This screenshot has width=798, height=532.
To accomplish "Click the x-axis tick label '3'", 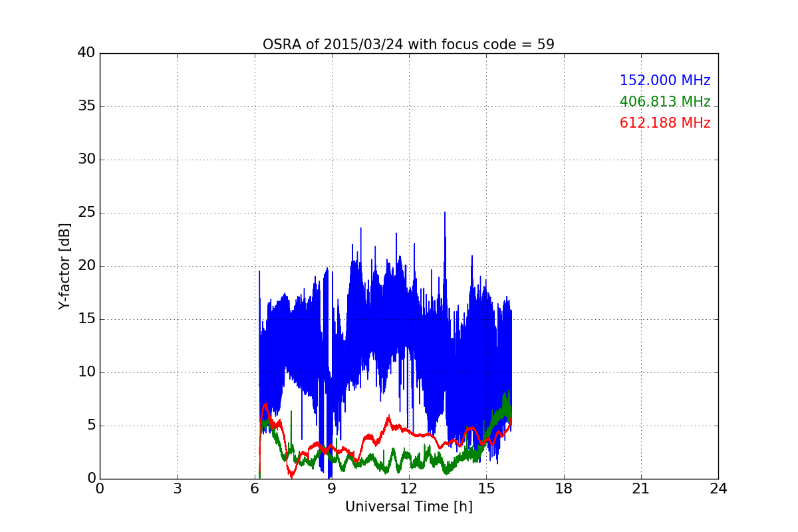I will pyautogui.click(x=177, y=488).
